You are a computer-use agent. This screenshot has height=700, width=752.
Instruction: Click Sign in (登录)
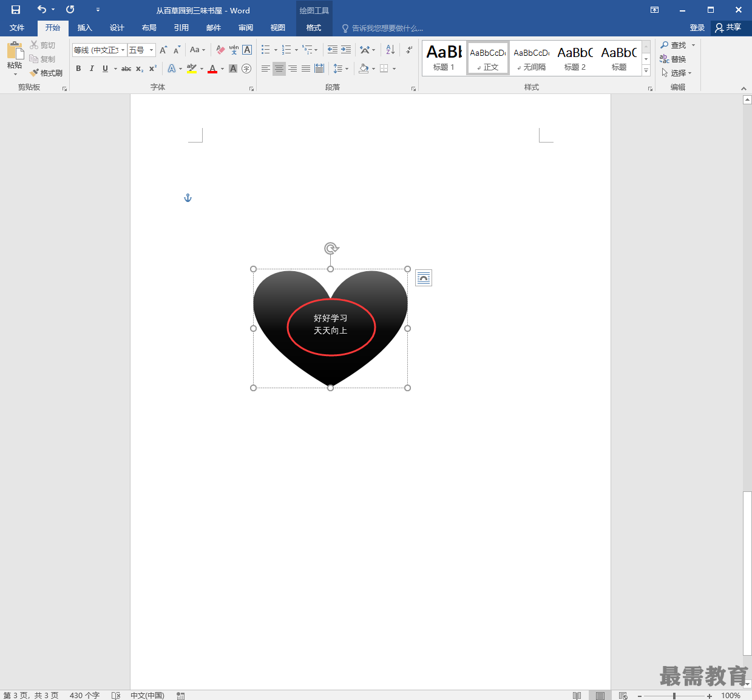pyautogui.click(x=697, y=28)
